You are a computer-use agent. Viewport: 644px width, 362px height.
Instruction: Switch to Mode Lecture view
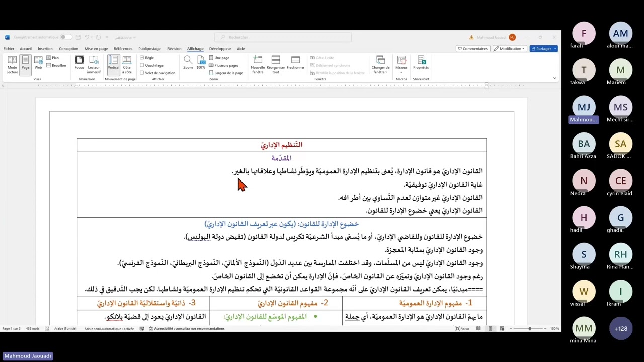pos(12,65)
